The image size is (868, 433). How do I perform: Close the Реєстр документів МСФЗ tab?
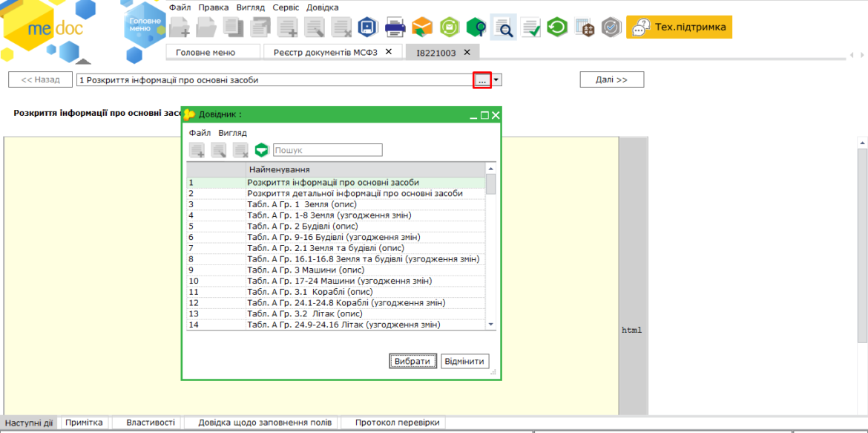[389, 51]
